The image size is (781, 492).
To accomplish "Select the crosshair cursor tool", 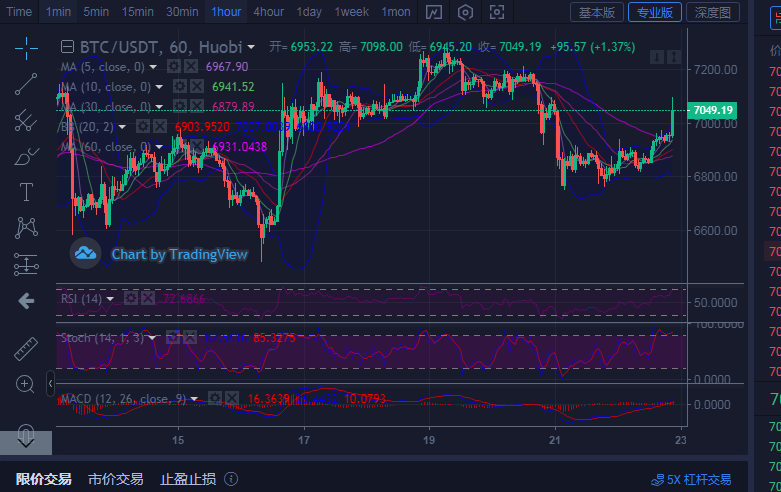I will click(x=26, y=48).
